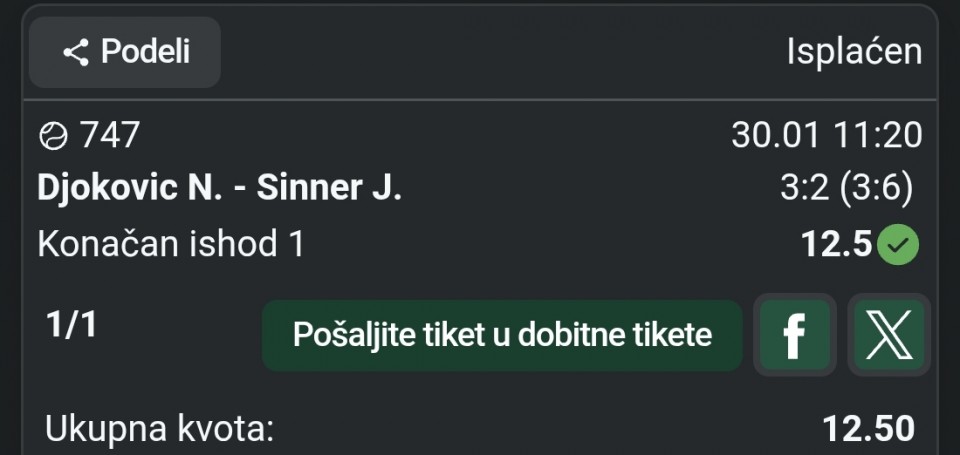Click the 12.5 odds value
The image size is (960, 455).
click(838, 244)
